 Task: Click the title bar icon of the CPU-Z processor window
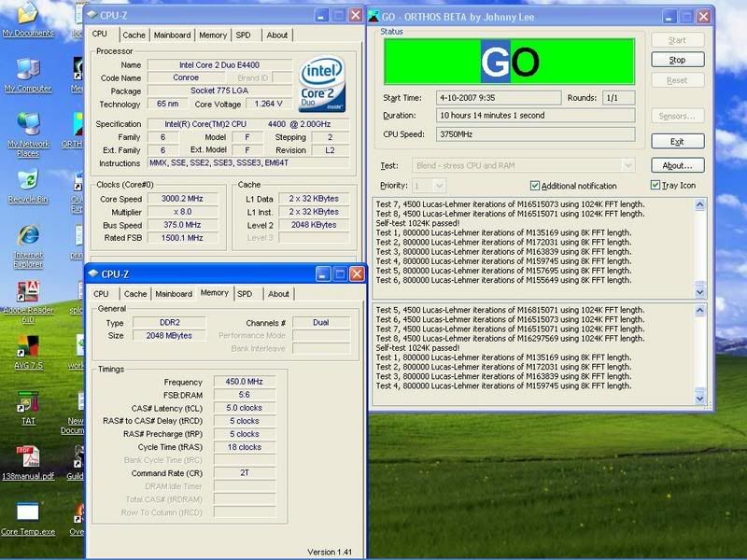[92, 15]
